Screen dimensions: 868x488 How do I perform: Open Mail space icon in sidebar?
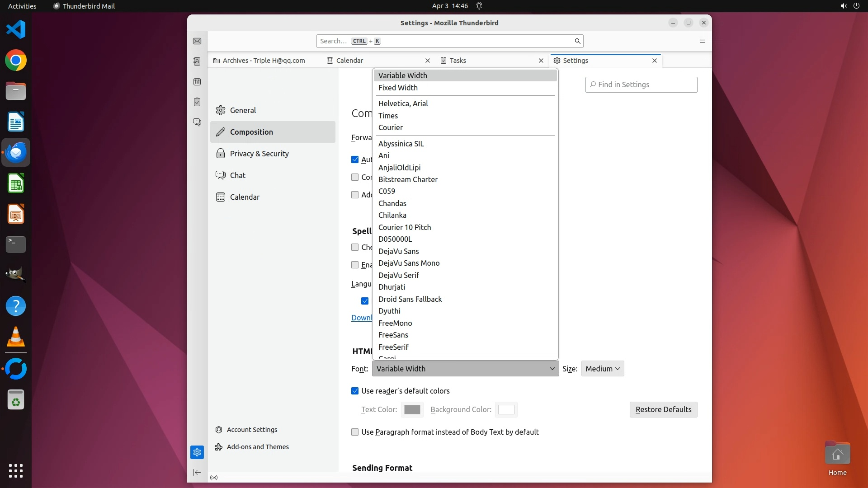[197, 41]
